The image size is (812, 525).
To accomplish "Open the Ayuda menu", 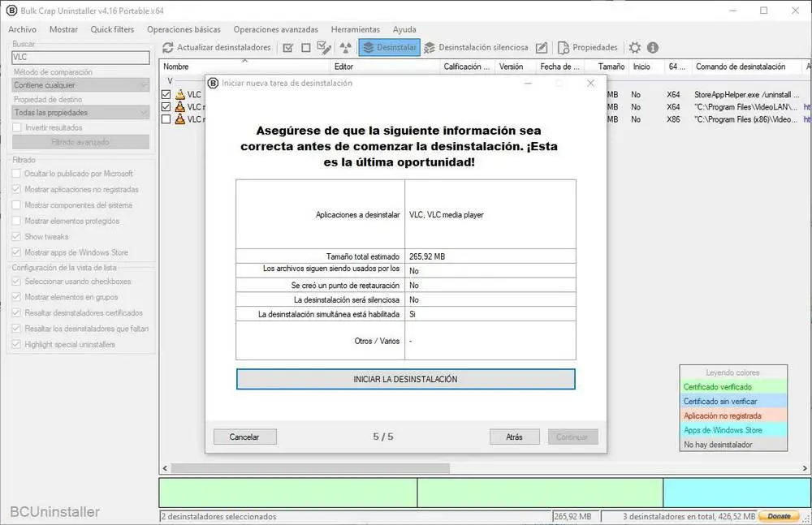I will (404, 29).
